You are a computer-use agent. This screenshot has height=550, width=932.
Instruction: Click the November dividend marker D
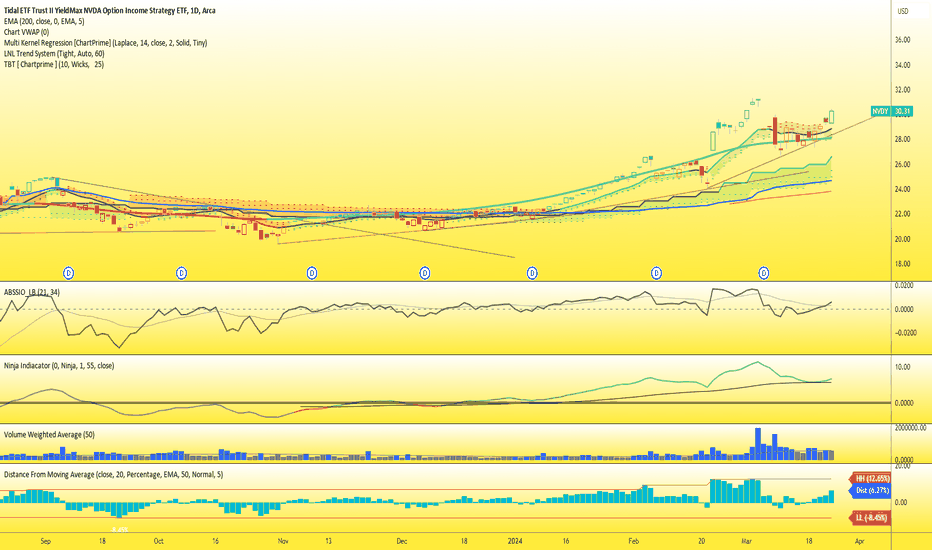click(x=311, y=273)
